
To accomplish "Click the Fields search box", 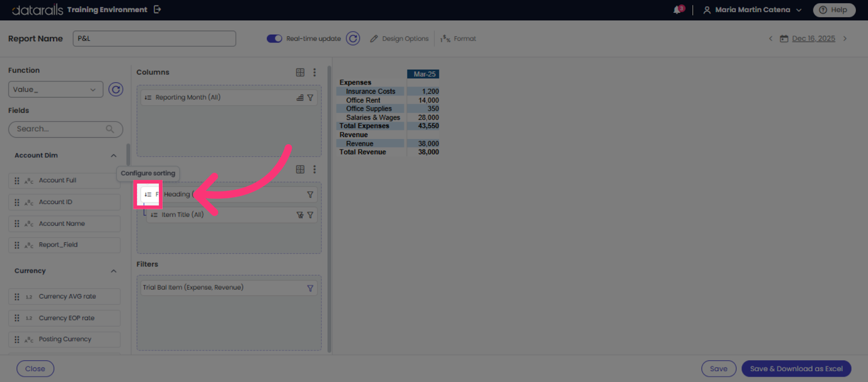I will (x=65, y=129).
